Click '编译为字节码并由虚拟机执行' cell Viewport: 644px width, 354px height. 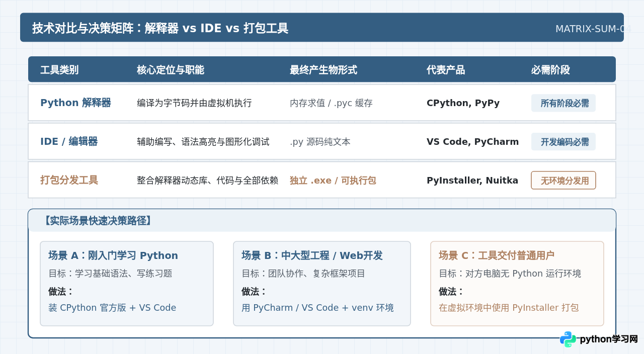(194, 103)
